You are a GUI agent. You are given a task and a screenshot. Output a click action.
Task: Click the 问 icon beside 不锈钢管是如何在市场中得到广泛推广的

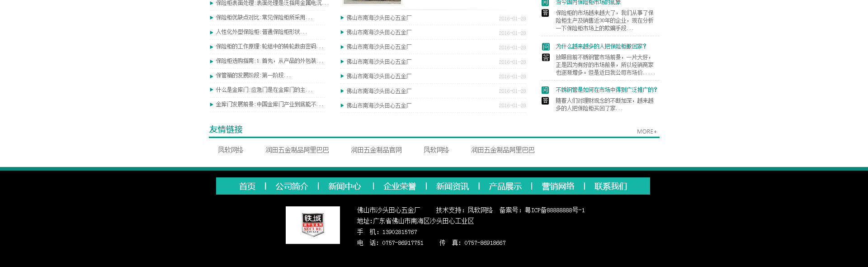(x=546, y=90)
